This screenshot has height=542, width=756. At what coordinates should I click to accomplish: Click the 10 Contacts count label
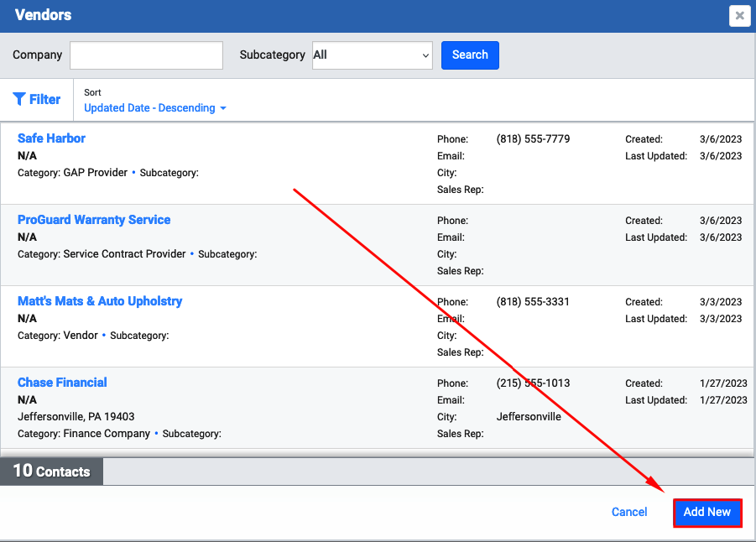(x=51, y=472)
